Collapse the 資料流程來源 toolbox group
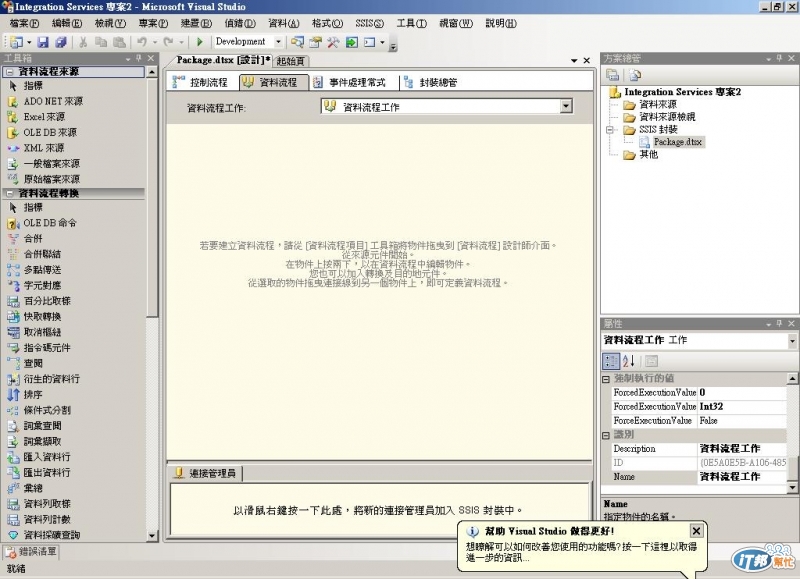This screenshot has width=800, height=579. click(x=10, y=72)
